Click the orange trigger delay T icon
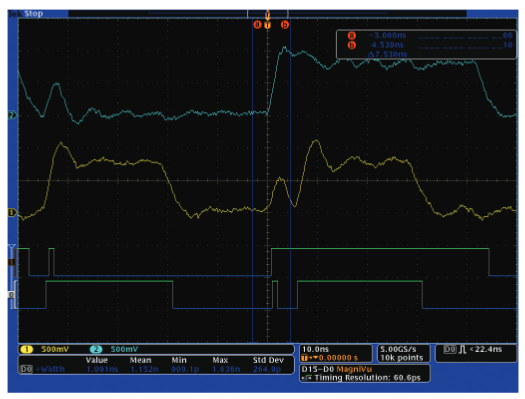This screenshot has width=525, height=399. [304, 358]
